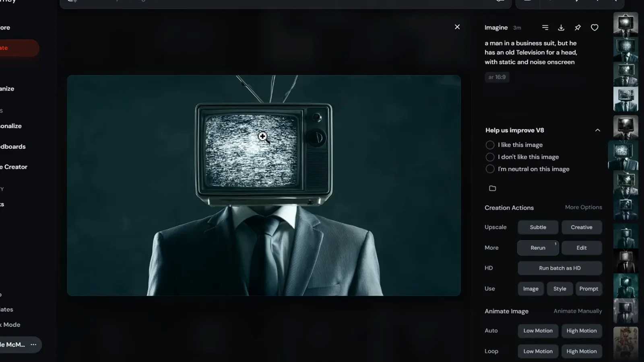Zoom into the TV-head man image
The image size is (644, 362).
264,185
